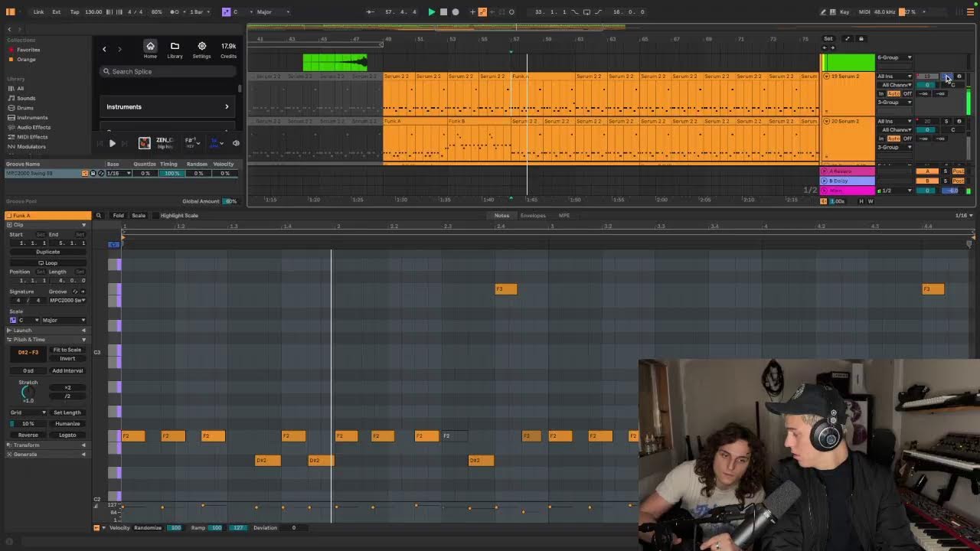Viewport: 980px width, 551px height.
Task: Toggle the MIDI map mode button
Action: (x=865, y=11)
